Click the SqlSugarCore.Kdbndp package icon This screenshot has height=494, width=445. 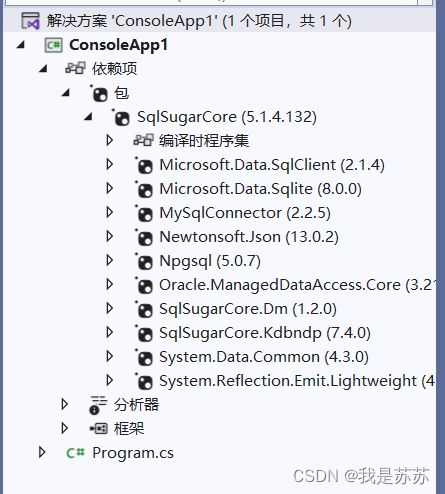144,333
